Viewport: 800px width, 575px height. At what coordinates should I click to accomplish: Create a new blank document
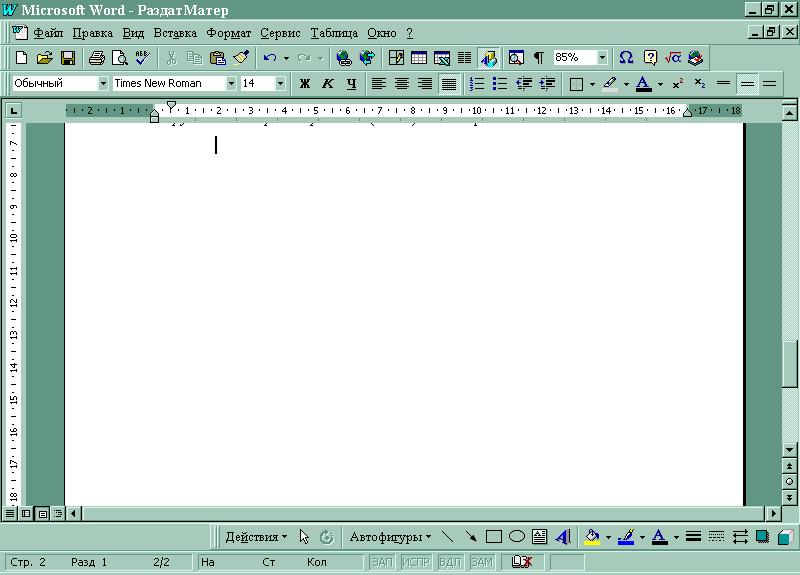[21, 58]
